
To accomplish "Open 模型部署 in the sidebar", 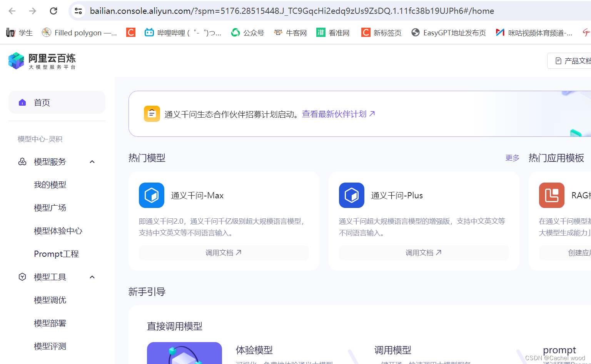I will pyautogui.click(x=50, y=323).
